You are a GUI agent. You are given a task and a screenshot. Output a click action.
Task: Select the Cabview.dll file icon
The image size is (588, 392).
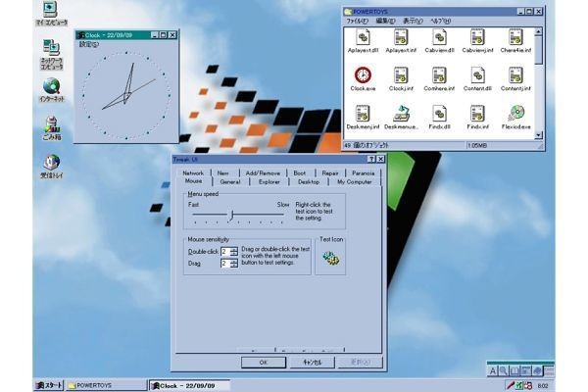coord(439,38)
